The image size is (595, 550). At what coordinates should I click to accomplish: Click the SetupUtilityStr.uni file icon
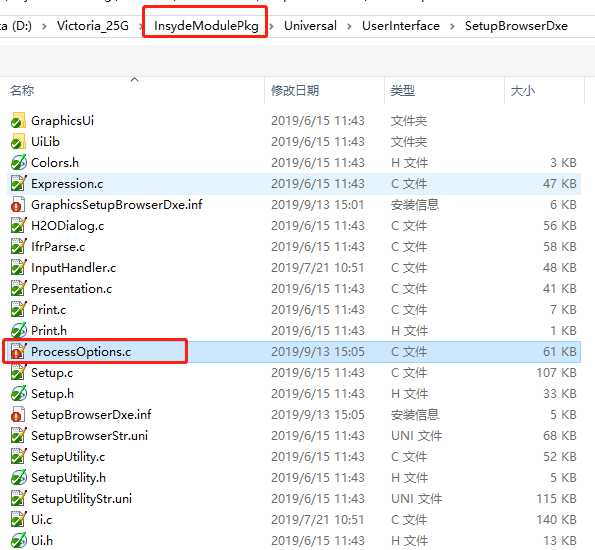pyautogui.click(x=18, y=498)
